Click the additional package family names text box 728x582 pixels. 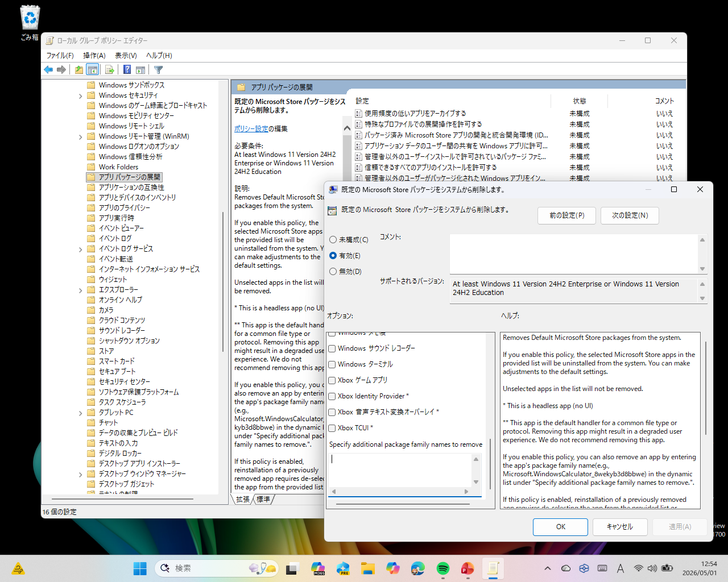click(x=400, y=470)
